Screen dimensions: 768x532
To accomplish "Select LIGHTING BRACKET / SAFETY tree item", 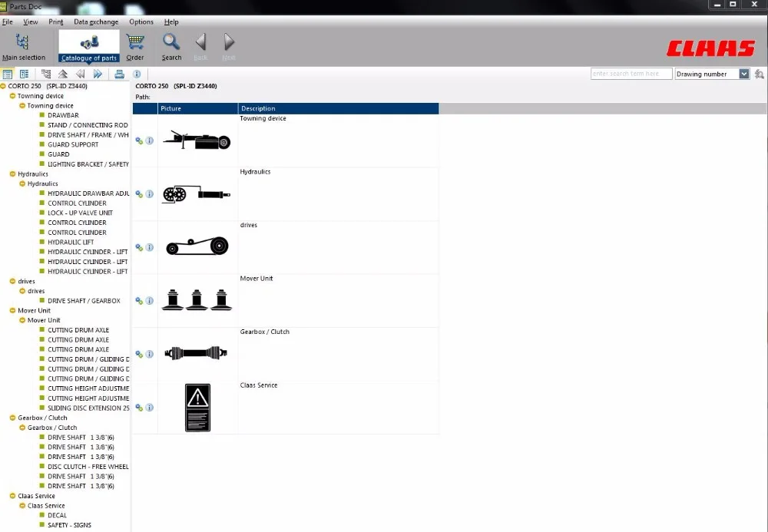I will click(x=88, y=164).
